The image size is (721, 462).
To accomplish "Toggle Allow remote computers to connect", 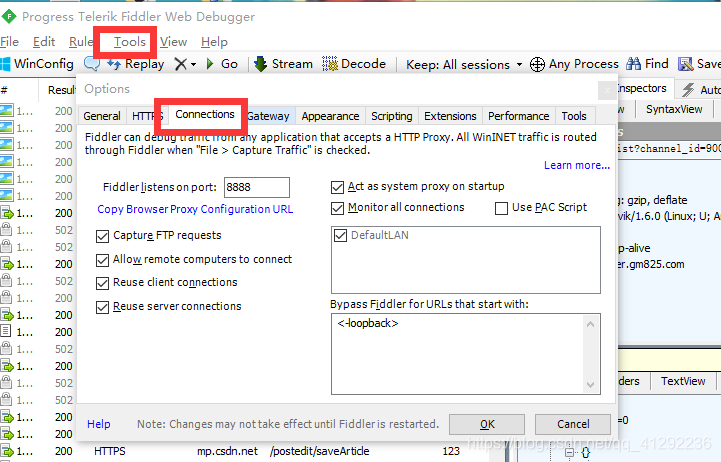I will 102,260.
